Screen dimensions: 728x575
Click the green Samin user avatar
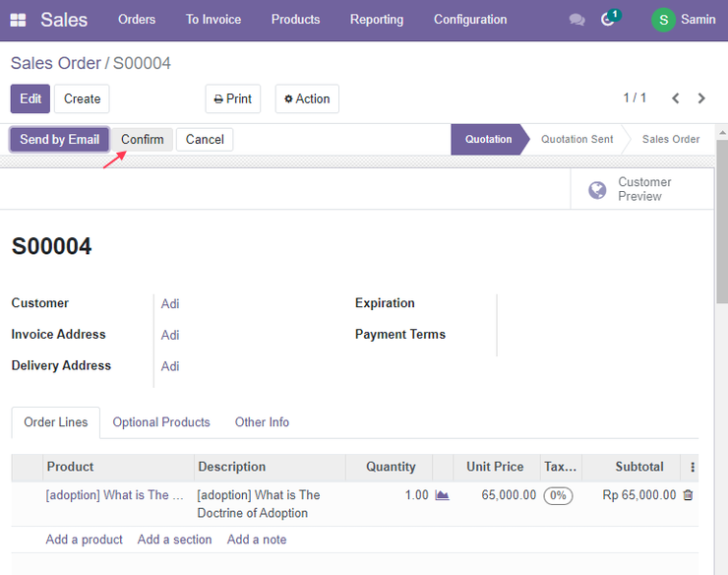pos(663,20)
